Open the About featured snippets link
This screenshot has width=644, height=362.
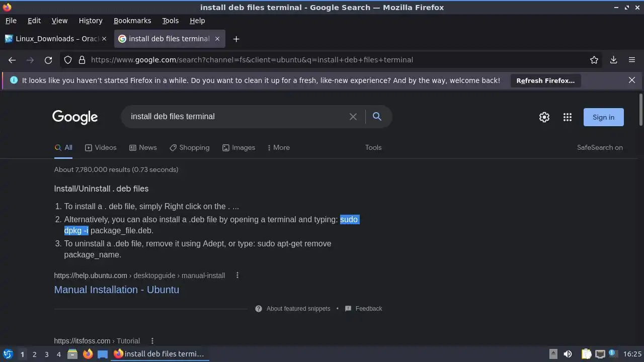coord(298,309)
